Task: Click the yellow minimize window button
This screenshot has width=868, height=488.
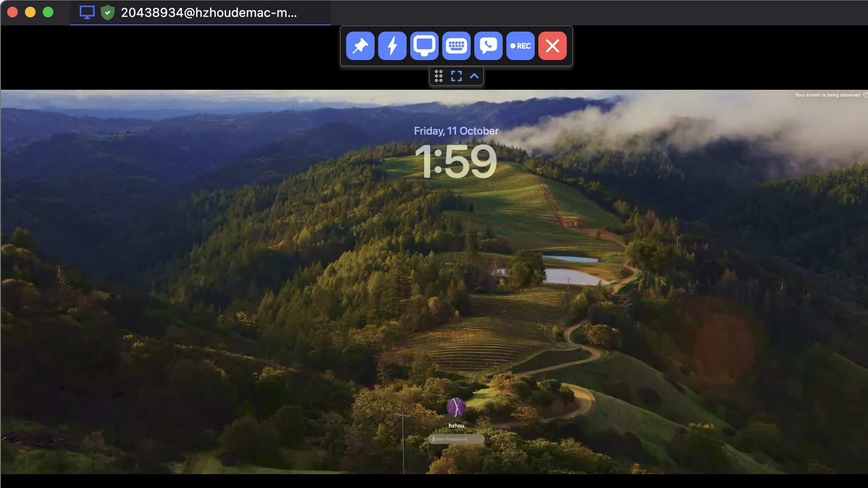Action: (x=30, y=12)
